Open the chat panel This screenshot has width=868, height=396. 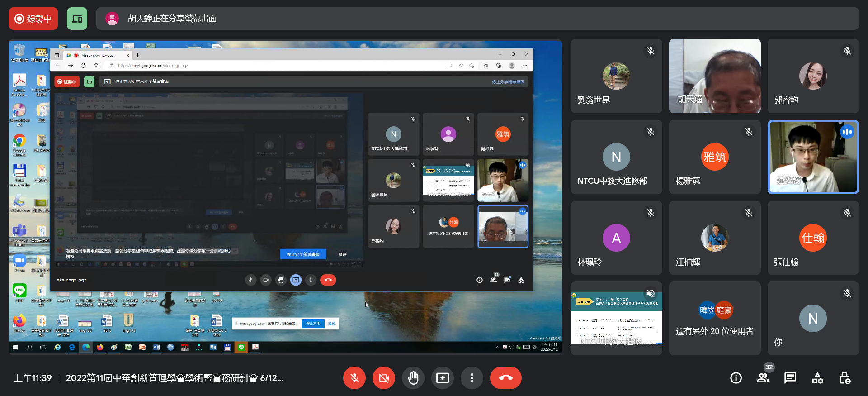(x=790, y=378)
